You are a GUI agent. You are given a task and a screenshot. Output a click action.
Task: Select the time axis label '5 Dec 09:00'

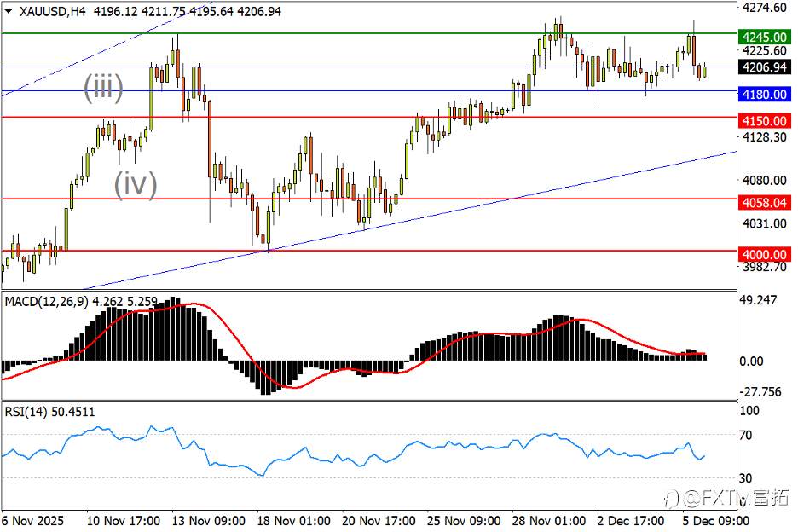pos(715,521)
